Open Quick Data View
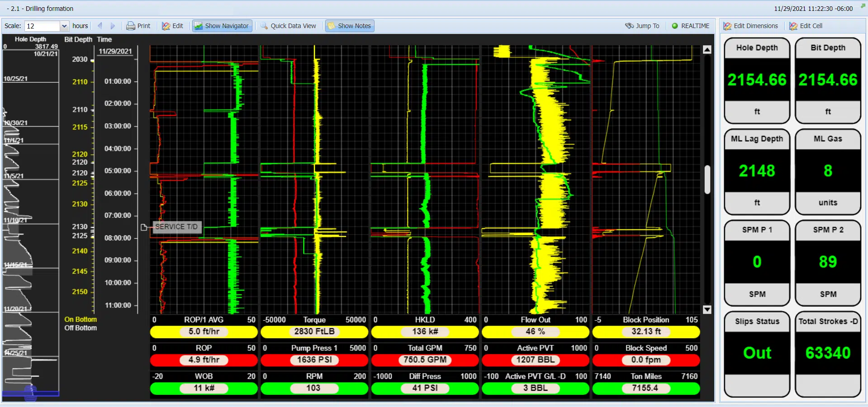The width and height of the screenshot is (868, 407). coord(288,26)
